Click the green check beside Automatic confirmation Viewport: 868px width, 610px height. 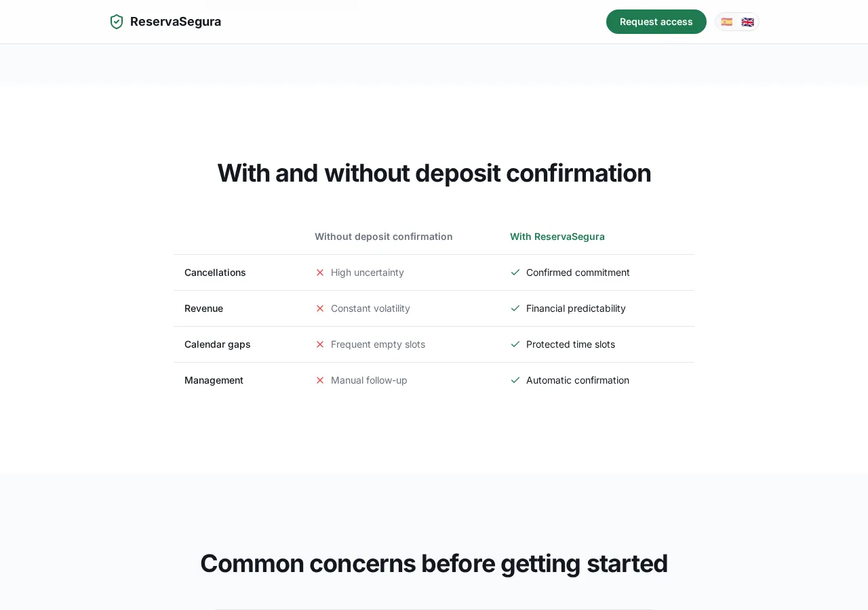tap(515, 380)
